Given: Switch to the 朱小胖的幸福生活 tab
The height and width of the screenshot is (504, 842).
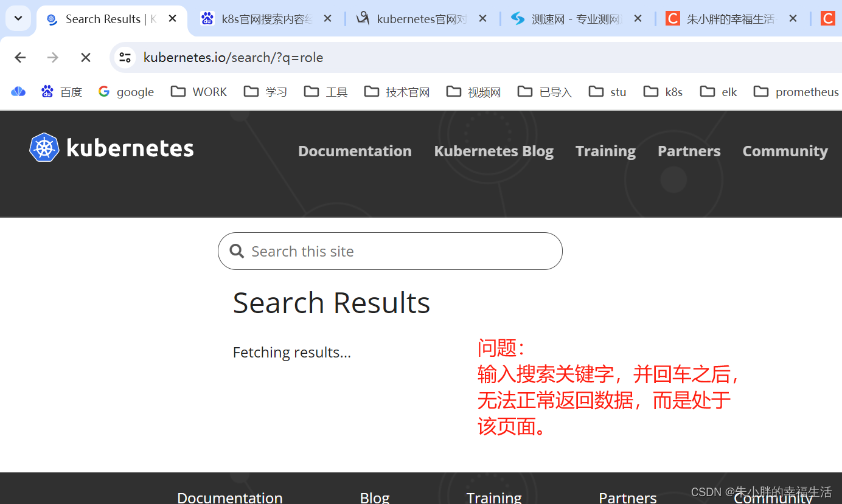Looking at the screenshot, I should point(732,19).
